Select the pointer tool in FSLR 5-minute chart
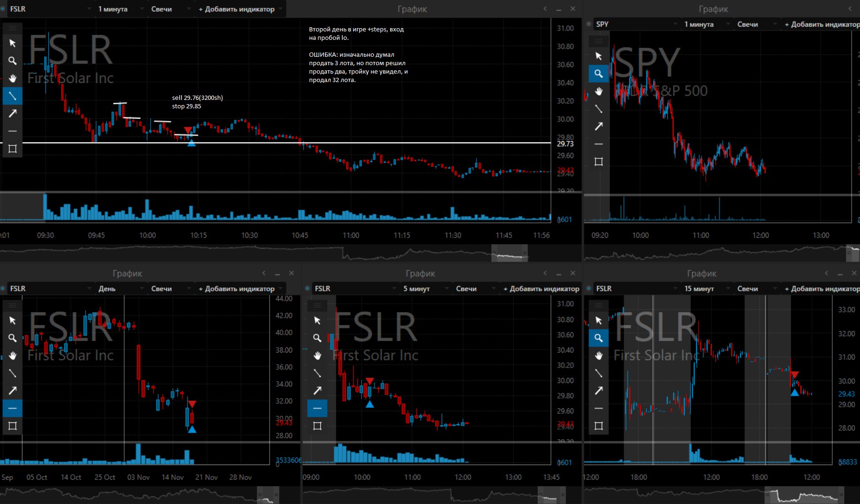Screen dimensions: 860x504 pyautogui.click(x=317, y=320)
